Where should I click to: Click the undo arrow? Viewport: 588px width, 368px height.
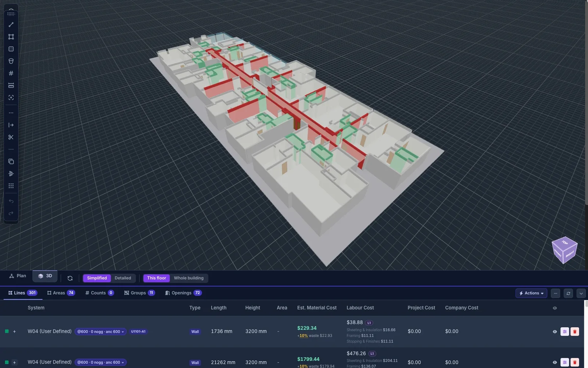point(11,201)
